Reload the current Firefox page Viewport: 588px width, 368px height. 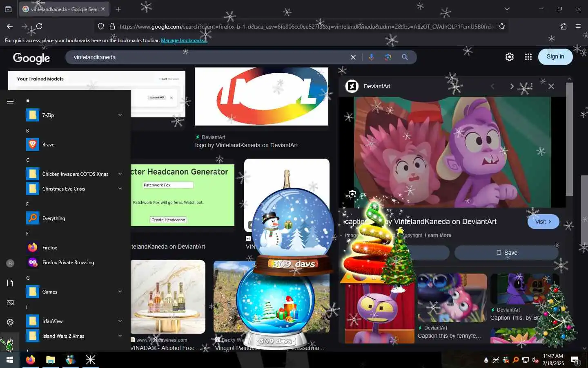[x=39, y=26]
